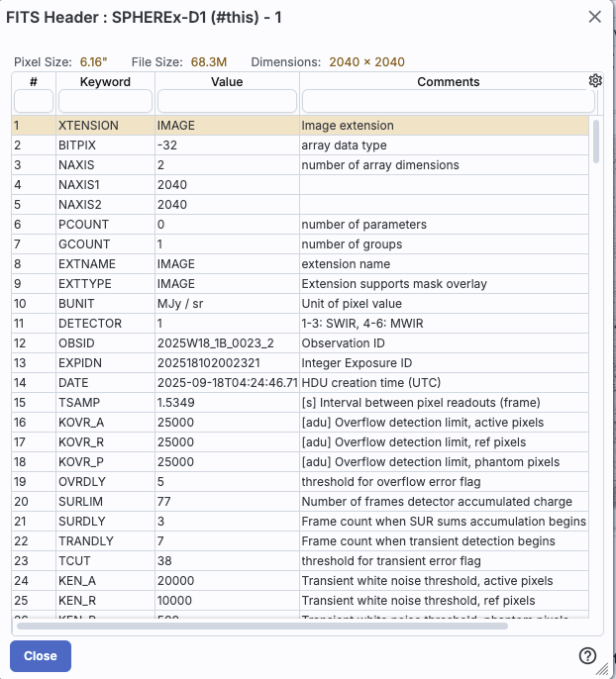Select the PCOUNT keyword cell

click(105, 225)
